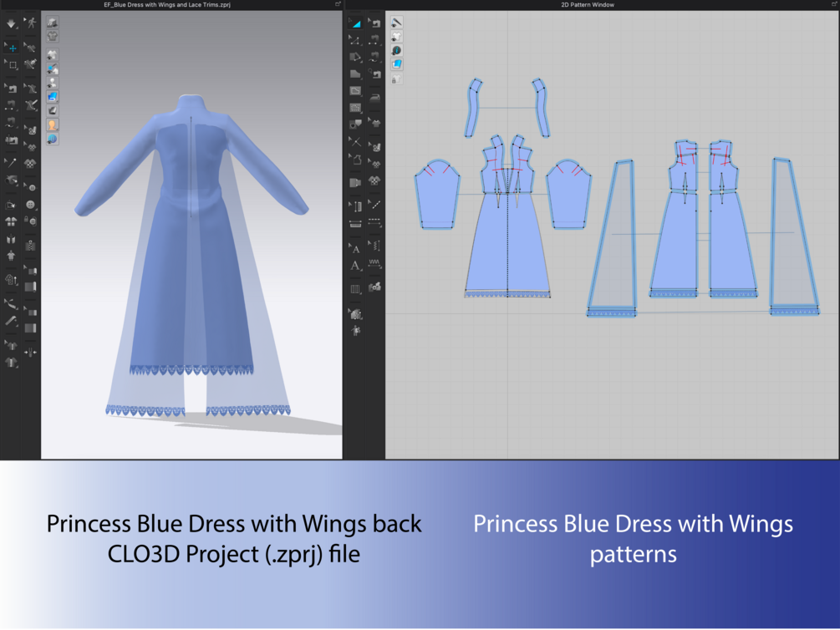Click the sewing machine Auto Sewing icon
Screen dimensions: 840x630
[11, 140]
